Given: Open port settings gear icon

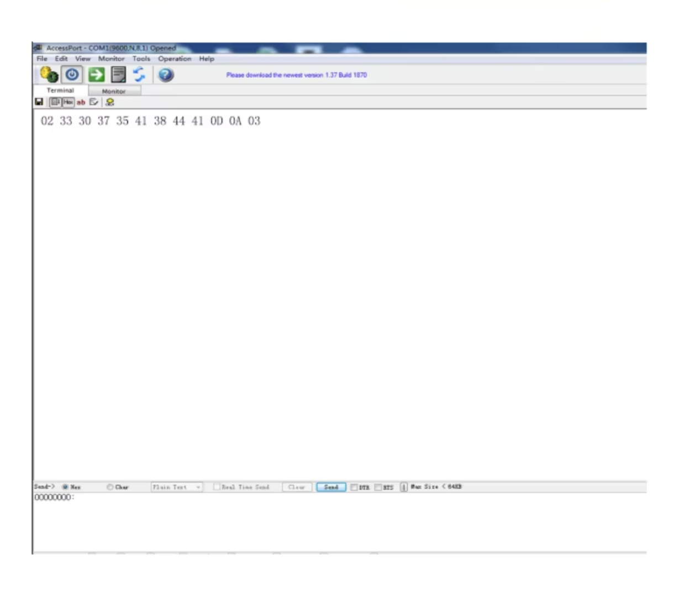Looking at the screenshot, I should [49, 75].
